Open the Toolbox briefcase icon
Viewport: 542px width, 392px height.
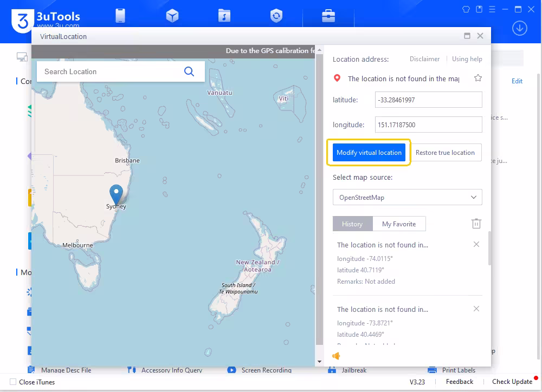coord(328,16)
